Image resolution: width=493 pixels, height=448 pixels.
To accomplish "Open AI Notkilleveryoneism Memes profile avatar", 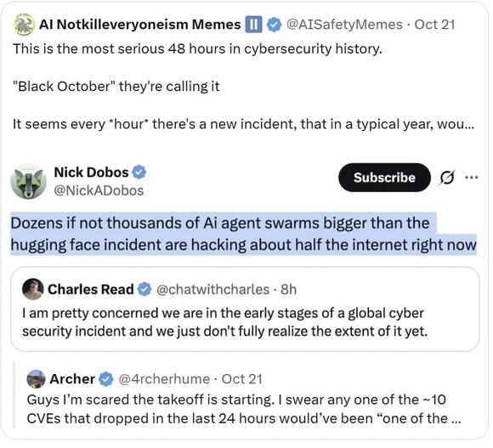I will pos(24,25).
